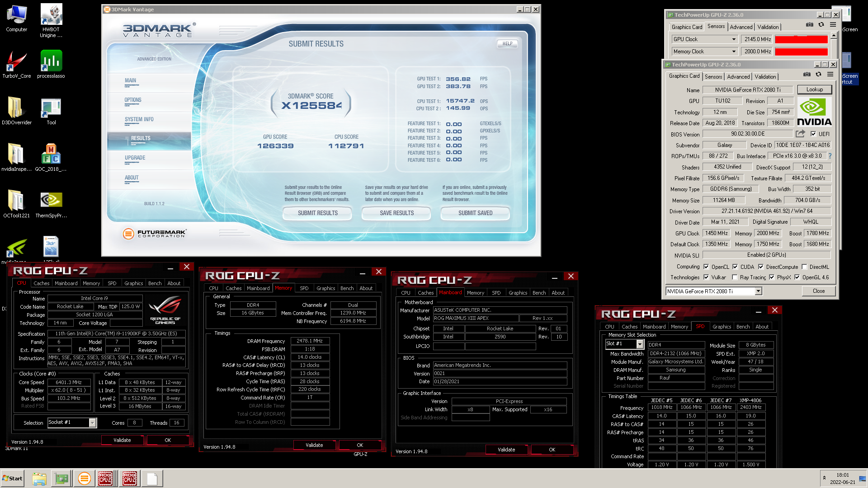Open processlasso desktop shortcut
The width and height of the screenshot is (868, 488).
(x=51, y=64)
